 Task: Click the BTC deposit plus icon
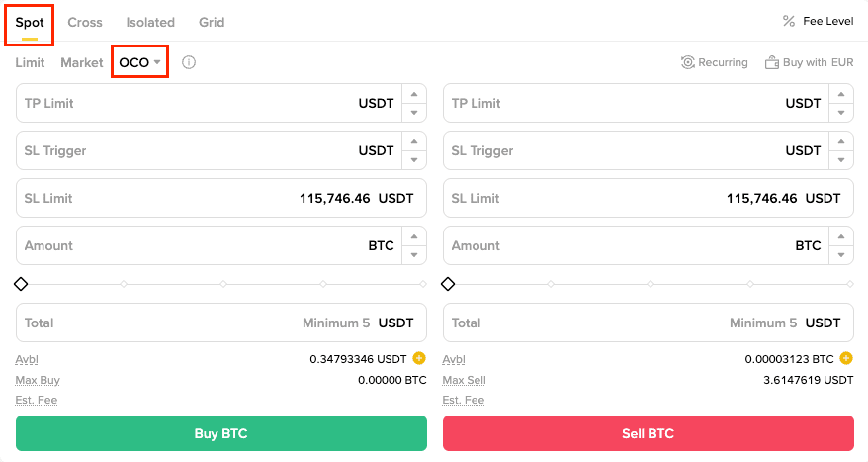tap(846, 358)
